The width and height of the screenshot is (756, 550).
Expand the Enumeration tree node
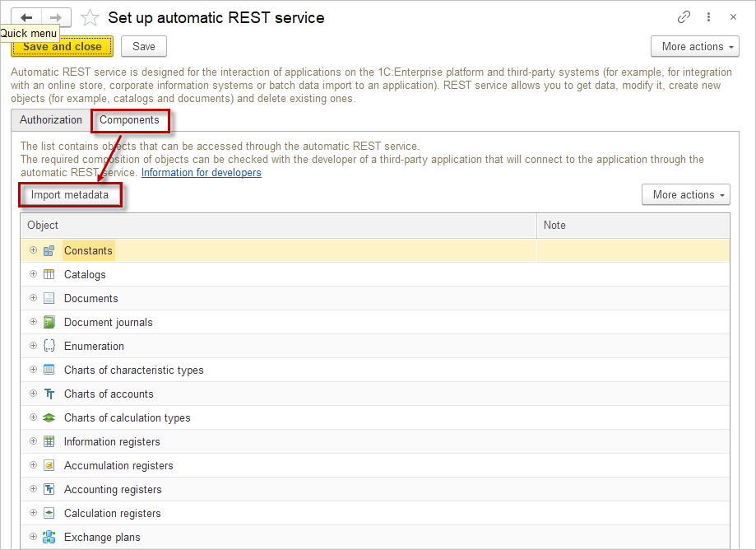[34, 346]
